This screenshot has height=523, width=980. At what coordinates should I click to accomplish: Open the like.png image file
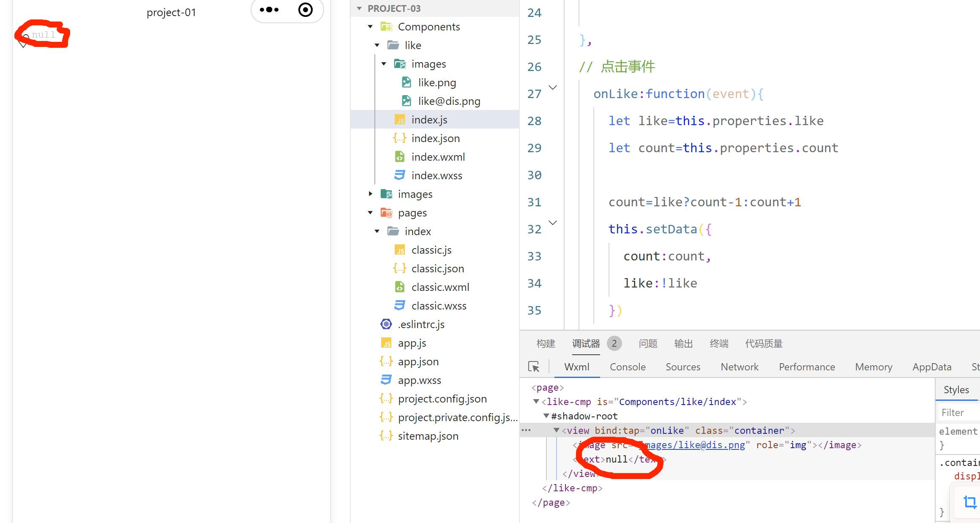(437, 82)
